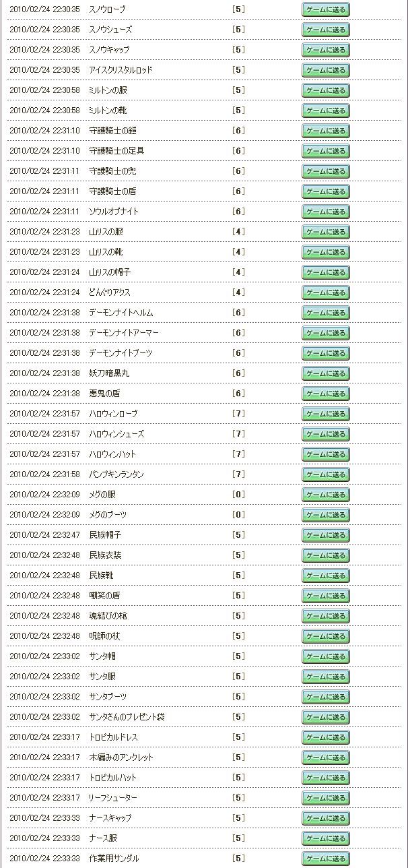
Task: Send アイスクリスタルロッド to the game
Action: tap(326, 70)
